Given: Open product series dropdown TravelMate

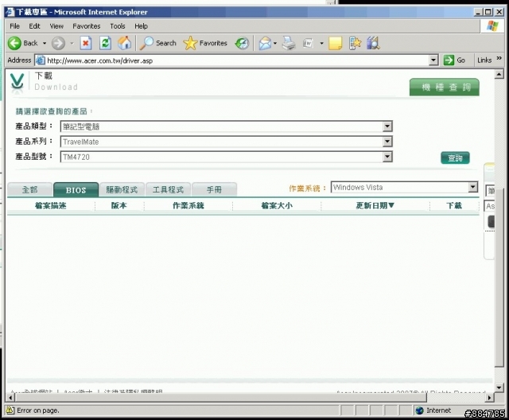Looking at the screenshot, I should (387, 142).
